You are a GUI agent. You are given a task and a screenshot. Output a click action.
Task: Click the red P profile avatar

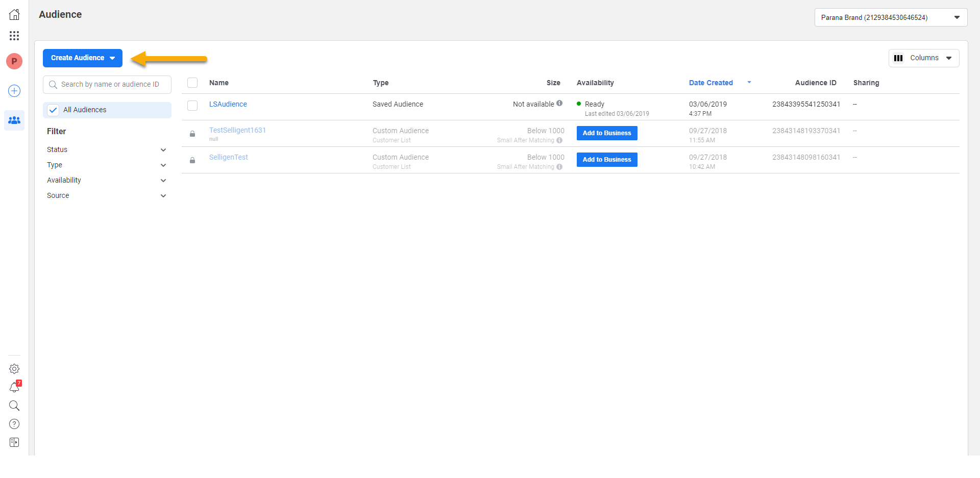tap(14, 61)
